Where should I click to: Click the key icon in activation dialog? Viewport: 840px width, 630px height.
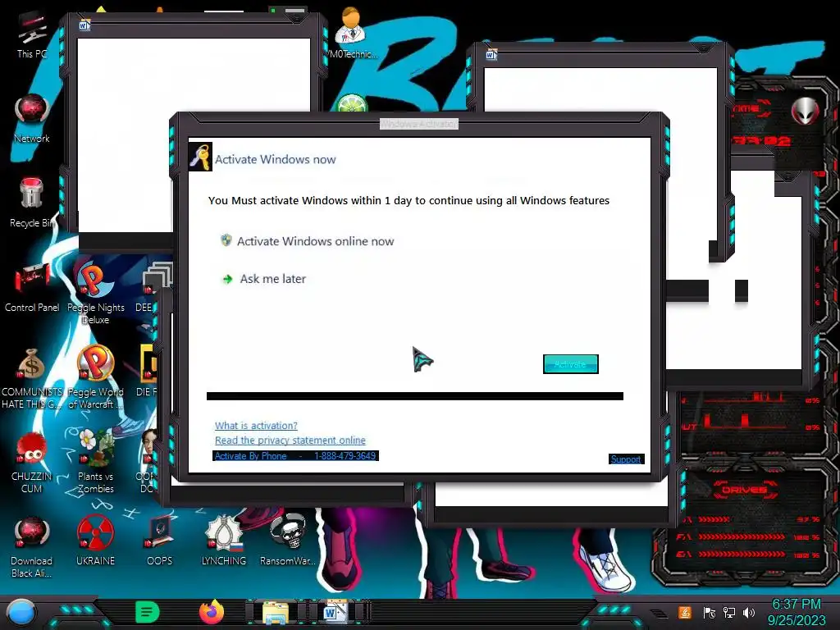coord(200,157)
